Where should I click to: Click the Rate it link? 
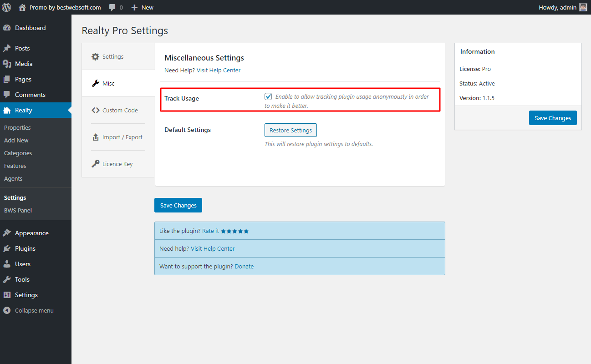[x=210, y=231]
